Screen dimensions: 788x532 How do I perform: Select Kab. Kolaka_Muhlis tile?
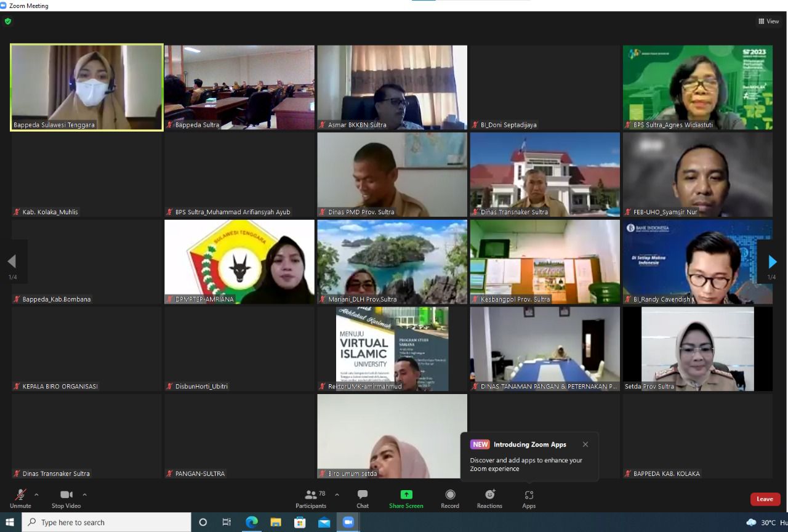click(87, 175)
